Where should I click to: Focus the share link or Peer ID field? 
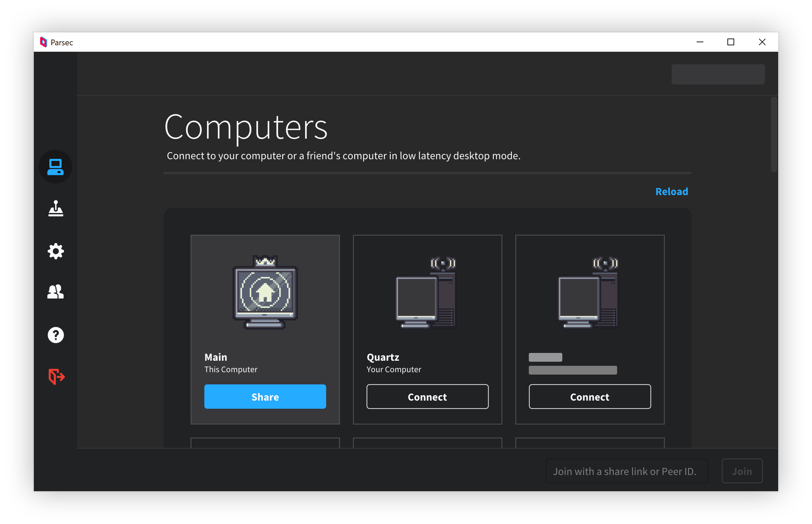coord(627,471)
